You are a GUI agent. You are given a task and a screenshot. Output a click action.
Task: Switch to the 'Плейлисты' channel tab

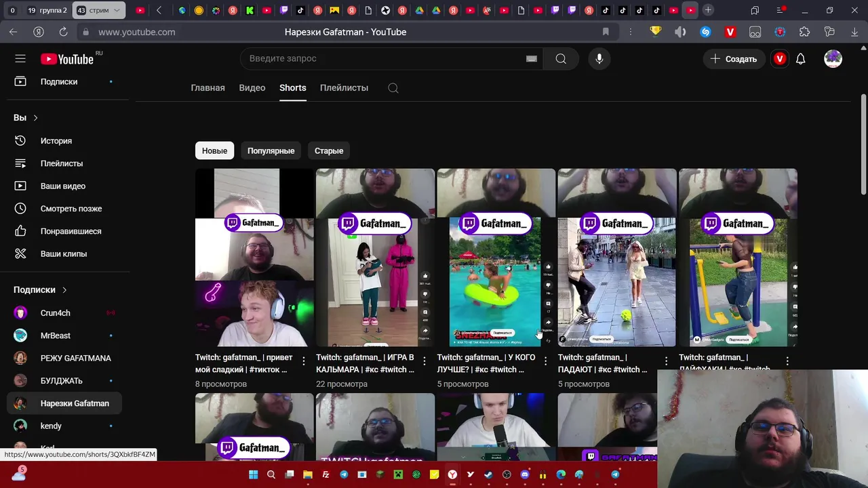[x=344, y=88]
